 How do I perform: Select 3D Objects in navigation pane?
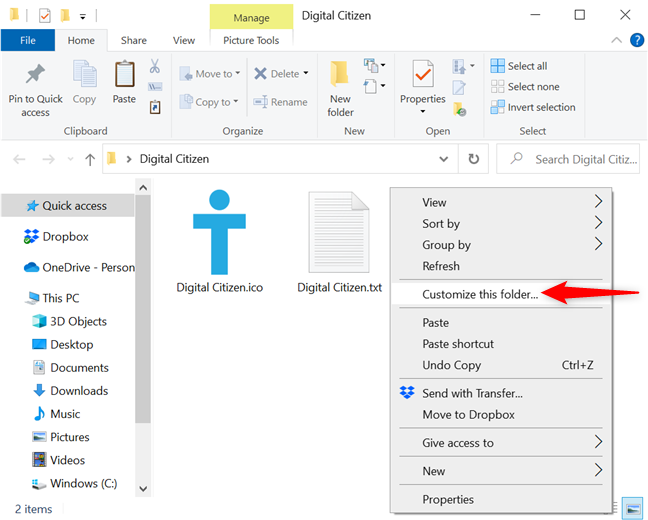pos(78,321)
